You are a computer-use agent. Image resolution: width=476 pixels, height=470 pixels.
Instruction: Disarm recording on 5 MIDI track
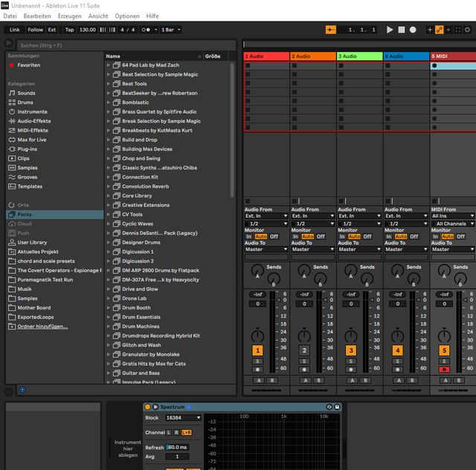[444, 370]
